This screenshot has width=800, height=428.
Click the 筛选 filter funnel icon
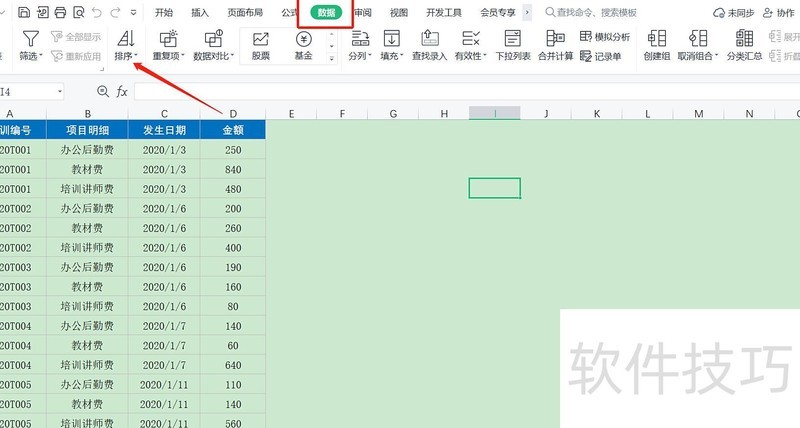click(x=31, y=39)
